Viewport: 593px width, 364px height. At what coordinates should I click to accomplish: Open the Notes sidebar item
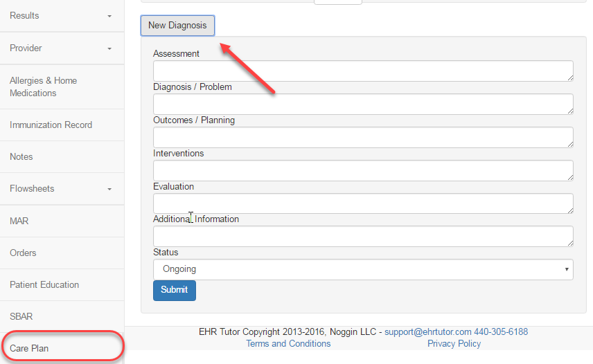(21, 157)
